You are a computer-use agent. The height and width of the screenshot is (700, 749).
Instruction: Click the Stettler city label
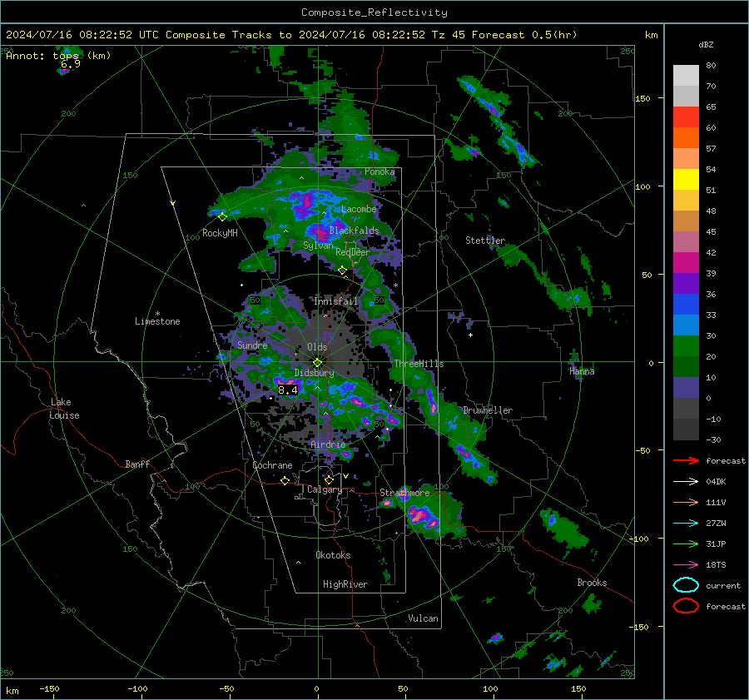coord(485,241)
